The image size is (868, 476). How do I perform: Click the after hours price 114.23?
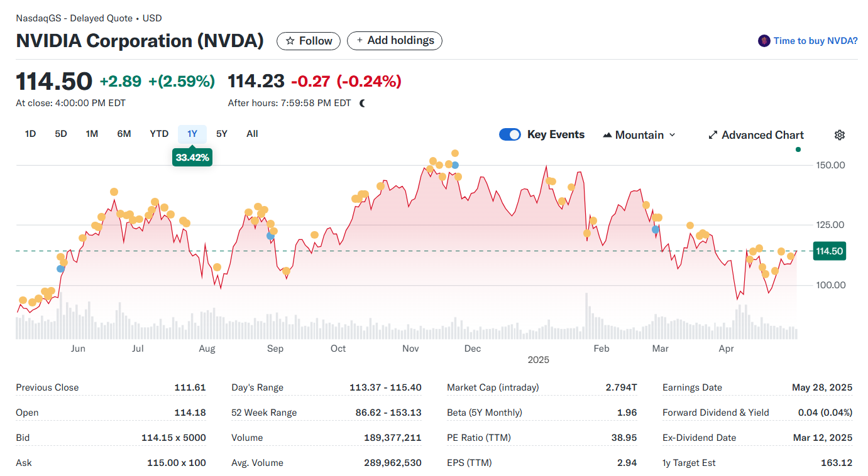coord(256,81)
